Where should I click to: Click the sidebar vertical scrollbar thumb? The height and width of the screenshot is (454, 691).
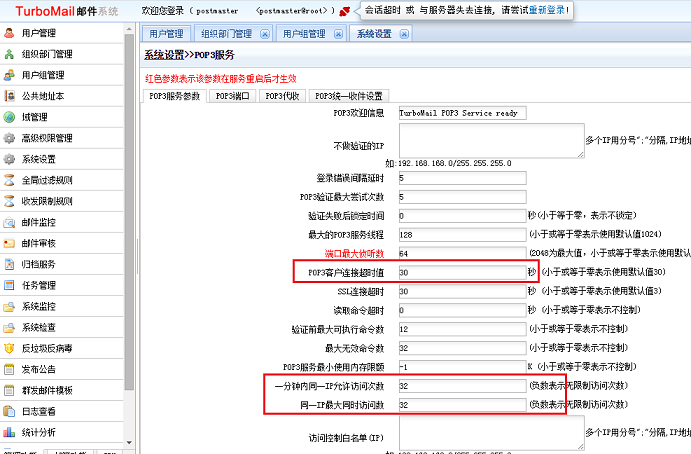tap(129, 212)
